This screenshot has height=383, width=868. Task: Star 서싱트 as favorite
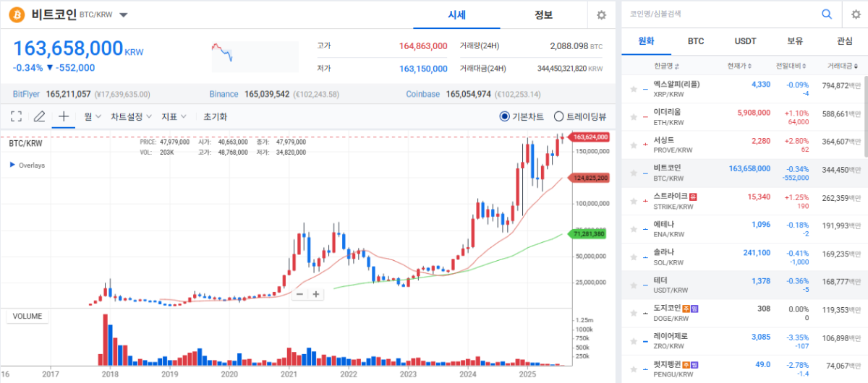634,145
